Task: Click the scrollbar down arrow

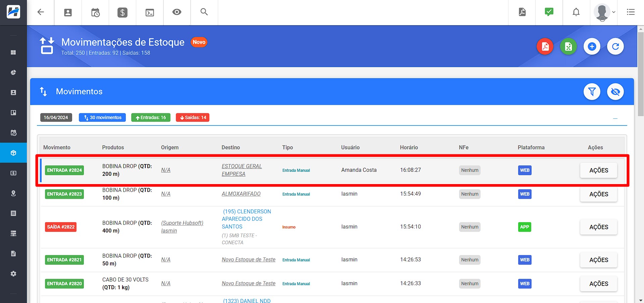Action: [641, 300]
